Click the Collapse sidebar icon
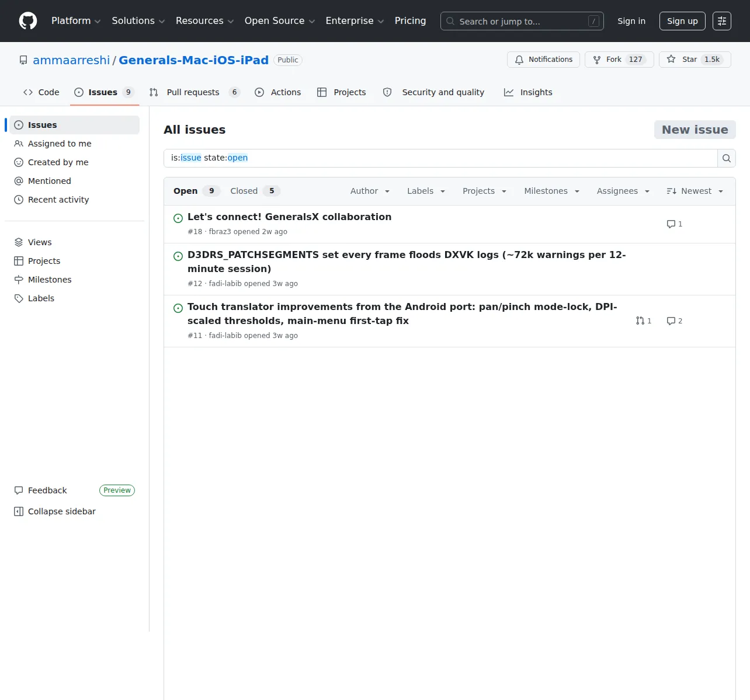Viewport: 750px width, 700px height. pos(19,511)
